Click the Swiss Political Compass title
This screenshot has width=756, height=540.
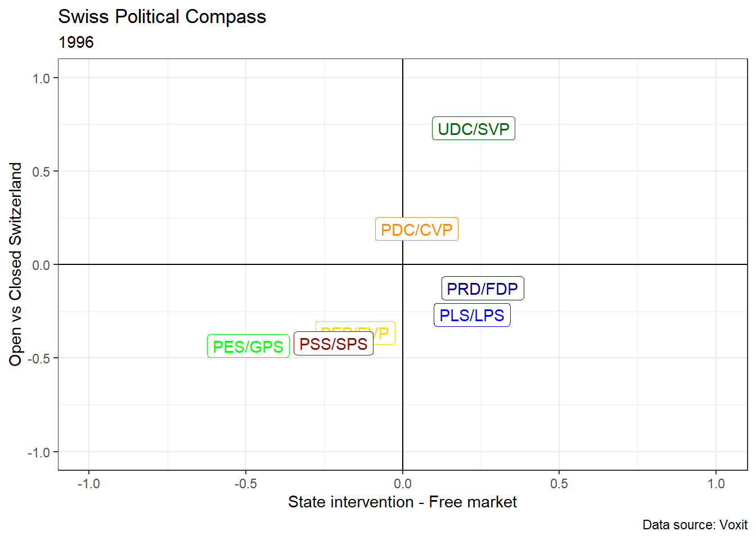(x=162, y=17)
